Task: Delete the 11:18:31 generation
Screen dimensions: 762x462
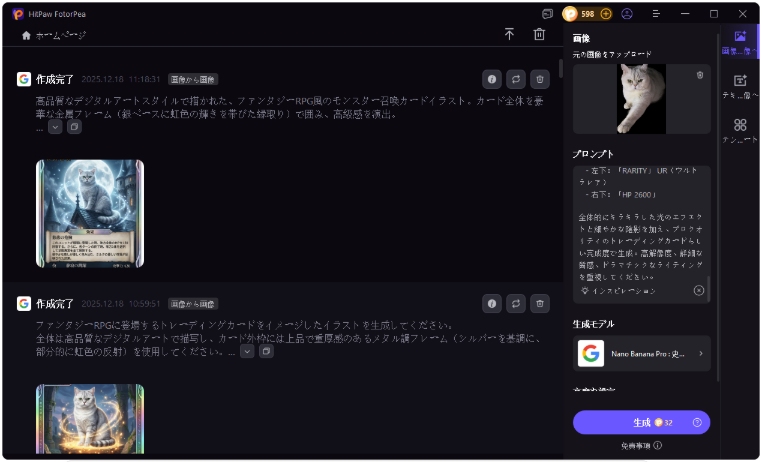Action: [539, 79]
